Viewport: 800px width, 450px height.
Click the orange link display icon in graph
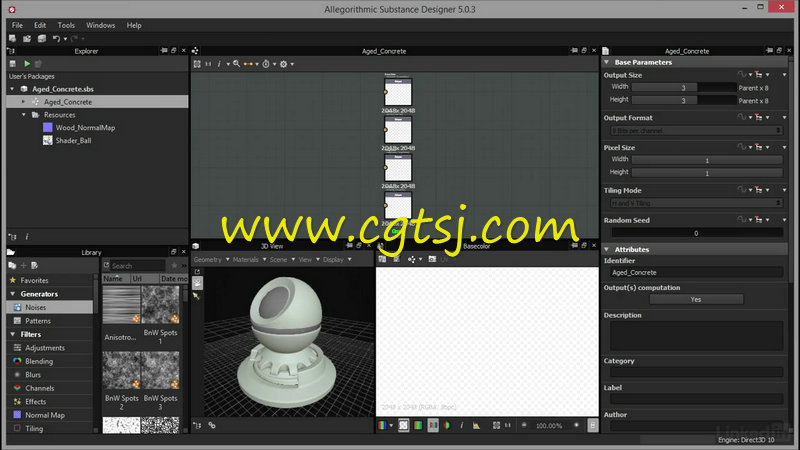(x=248, y=64)
